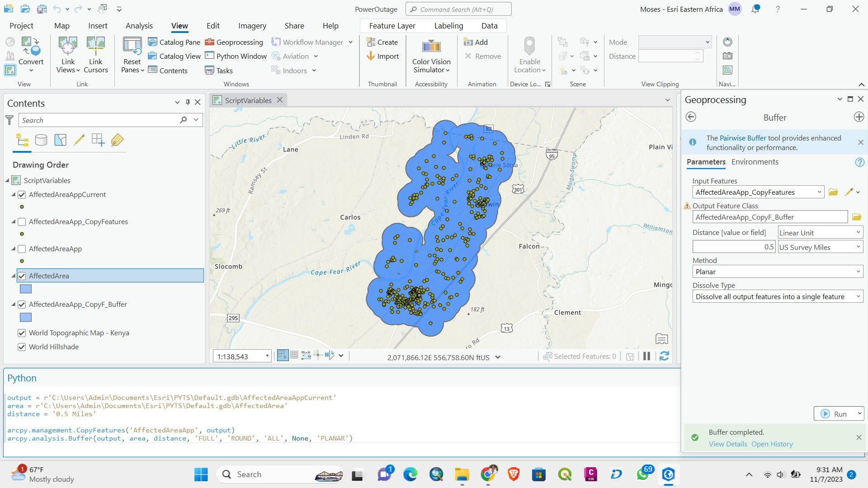Select List By Drawing Order icon
This screenshot has width=868, height=488.
(x=22, y=140)
